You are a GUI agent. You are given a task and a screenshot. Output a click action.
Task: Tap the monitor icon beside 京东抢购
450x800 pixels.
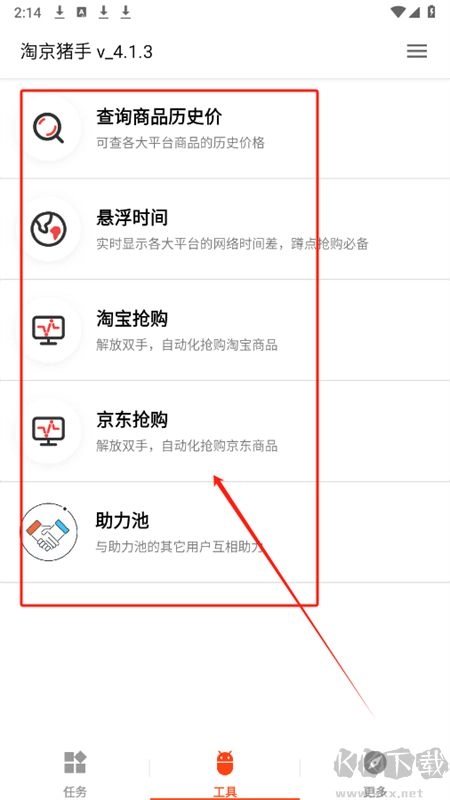coord(48,431)
